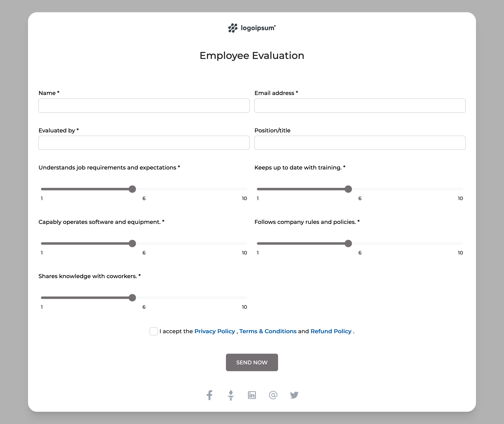Click the Facebook icon in the footer

click(x=209, y=395)
